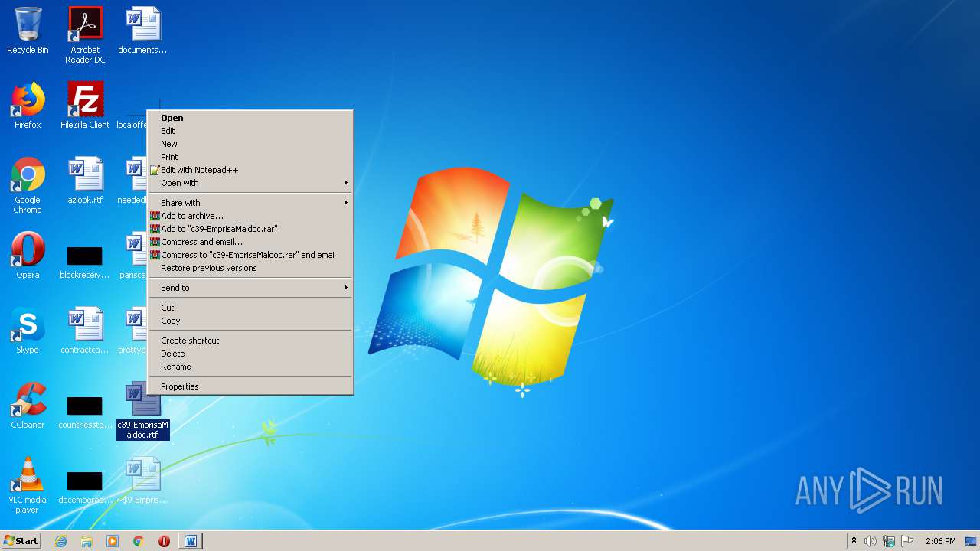Open the network status tray icon

tap(889, 541)
